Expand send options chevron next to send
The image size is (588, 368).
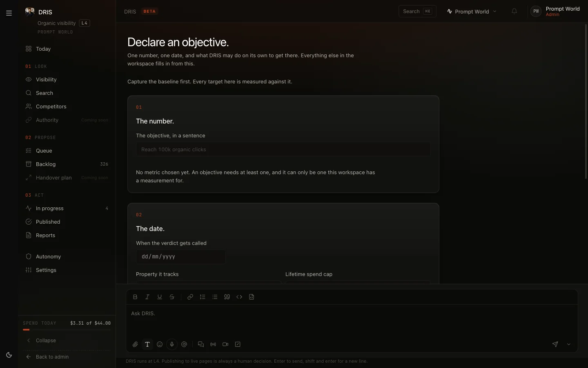click(x=569, y=344)
